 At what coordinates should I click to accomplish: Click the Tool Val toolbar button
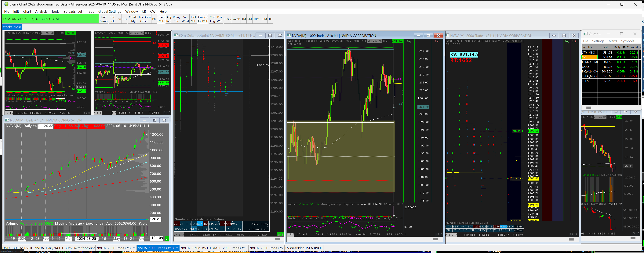[193, 19]
